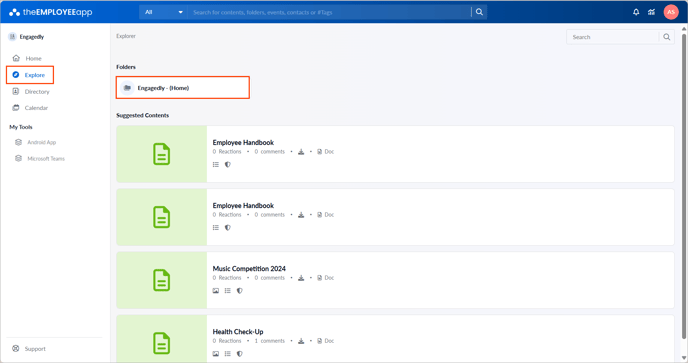Image resolution: width=688 pixels, height=363 pixels.
Task: Click theEMPLOYEEapp logo
Action: (50, 12)
